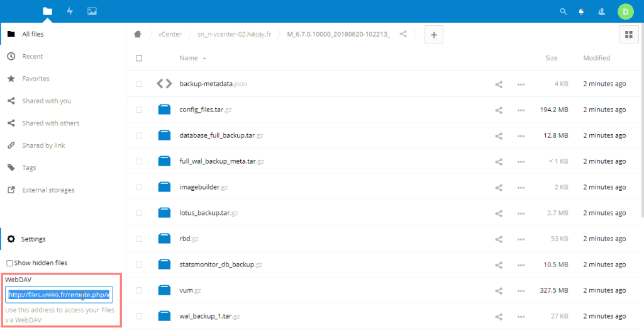The height and width of the screenshot is (330, 644).
Task: Share config_files.tar.gz
Action: (x=499, y=110)
